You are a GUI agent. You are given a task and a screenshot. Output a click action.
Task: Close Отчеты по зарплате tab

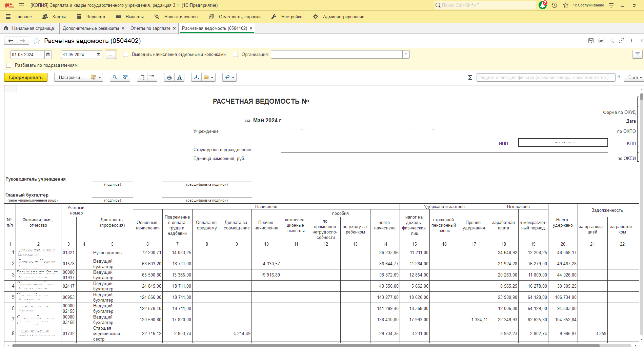click(x=174, y=28)
